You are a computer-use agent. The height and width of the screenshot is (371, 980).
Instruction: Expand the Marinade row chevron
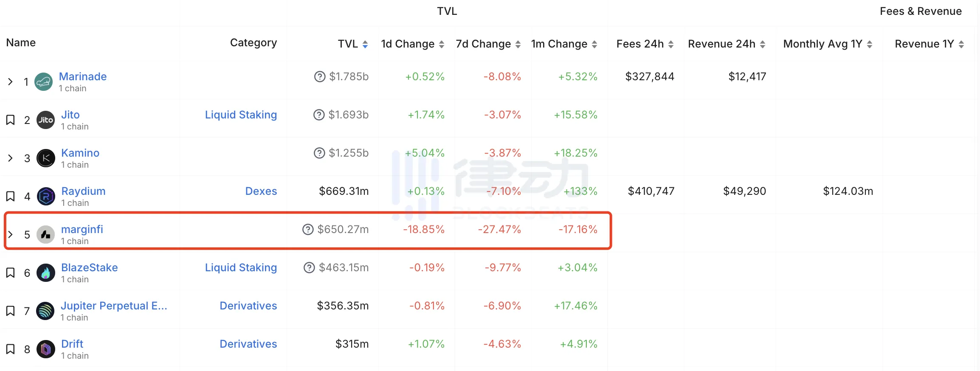tap(11, 82)
